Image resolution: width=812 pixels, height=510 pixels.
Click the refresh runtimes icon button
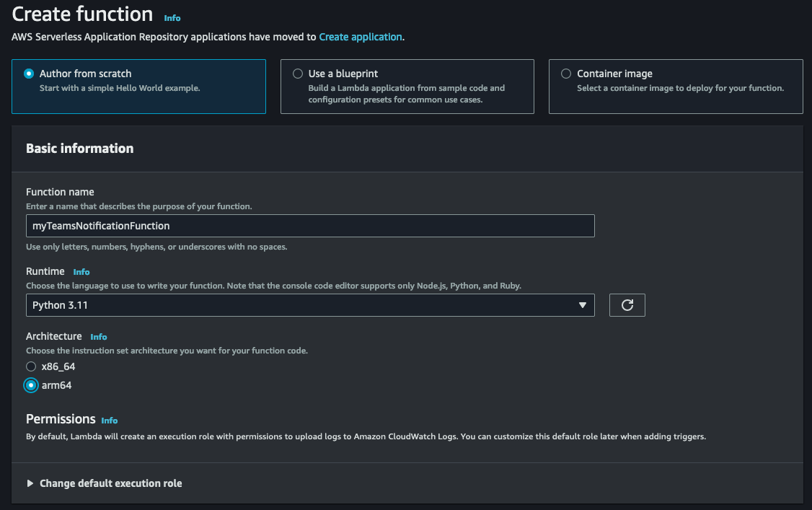point(627,305)
